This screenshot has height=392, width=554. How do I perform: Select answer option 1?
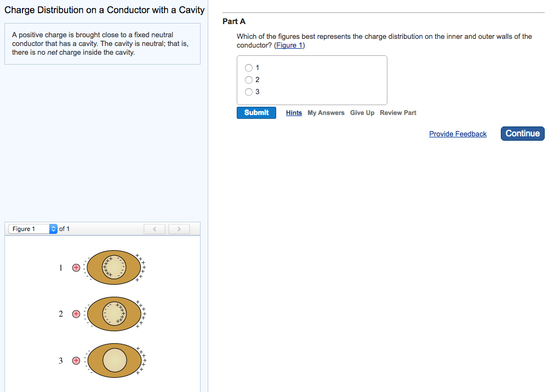coord(249,68)
